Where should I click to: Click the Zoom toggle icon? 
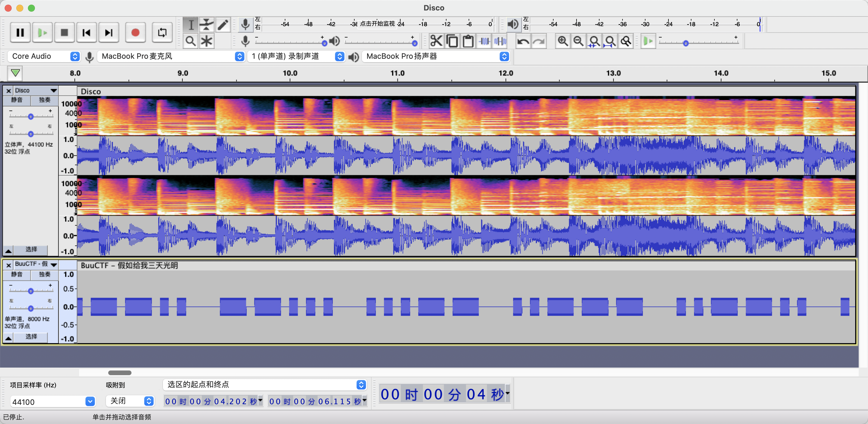(x=626, y=41)
